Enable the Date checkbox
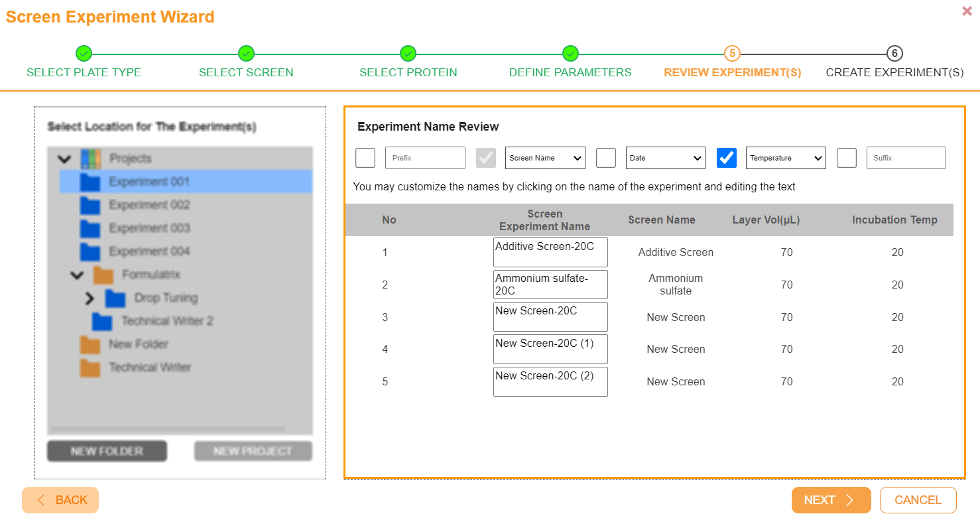The height and width of the screenshot is (524, 980). 605,157
